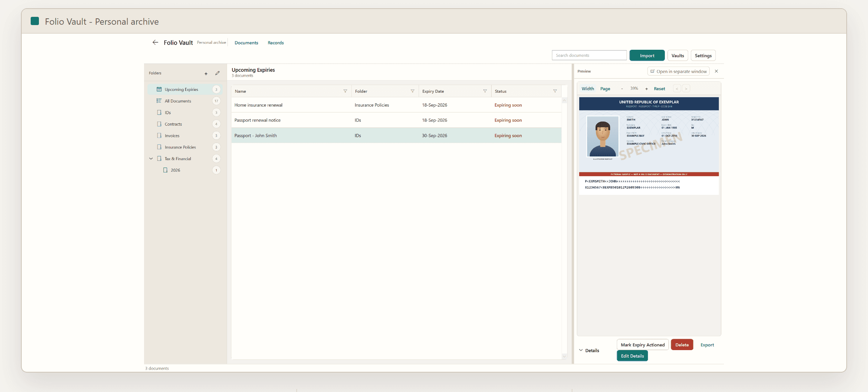Click the Upcoming Expiries calendar icon
The height and width of the screenshot is (392, 868).
pos(159,89)
